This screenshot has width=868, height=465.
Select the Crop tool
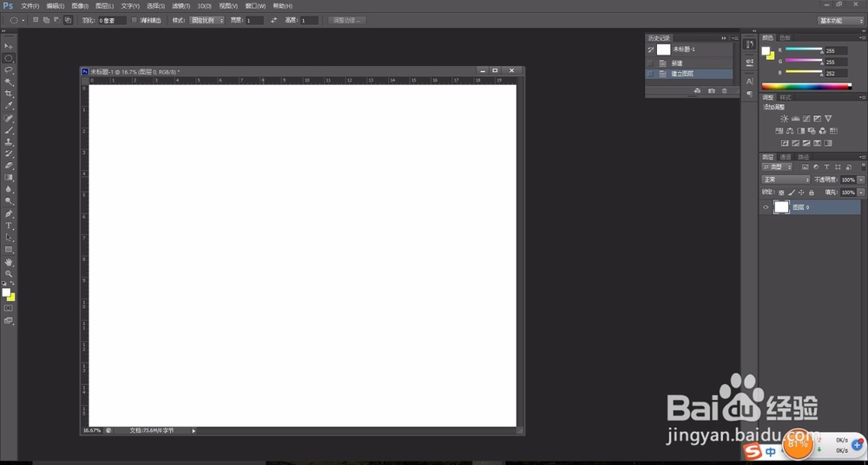click(9, 94)
